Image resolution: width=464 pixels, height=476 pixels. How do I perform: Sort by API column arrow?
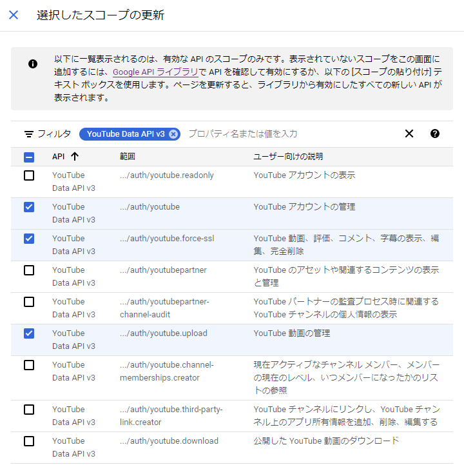[75, 156]
